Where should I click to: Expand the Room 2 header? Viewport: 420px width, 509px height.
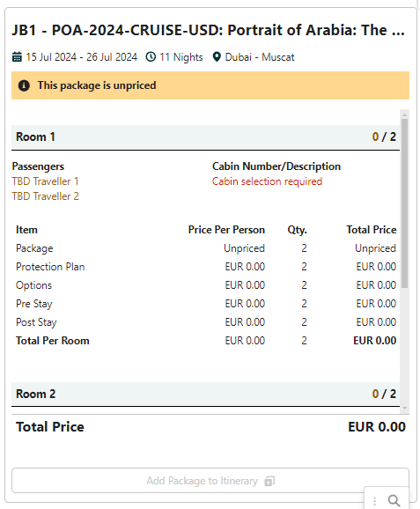tap(205, 395)
